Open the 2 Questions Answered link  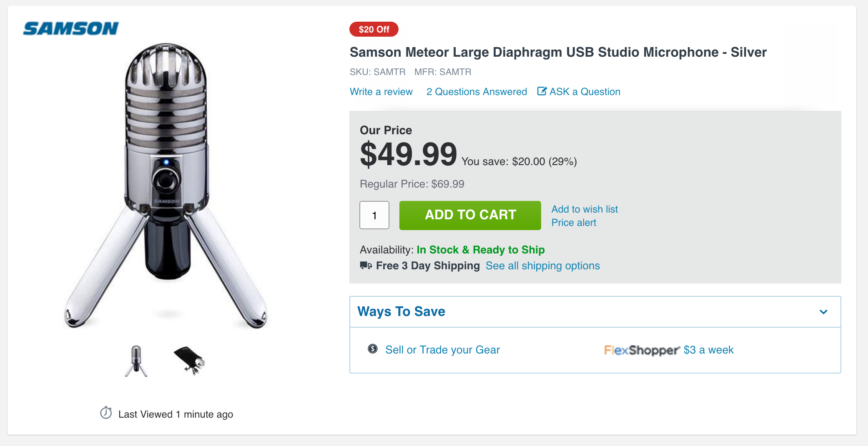477,92
